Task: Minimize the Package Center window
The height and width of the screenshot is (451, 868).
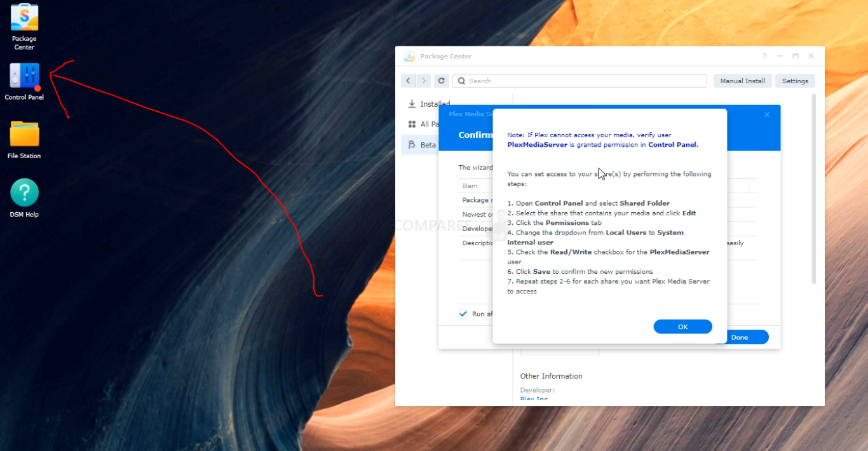Action: 780,56
